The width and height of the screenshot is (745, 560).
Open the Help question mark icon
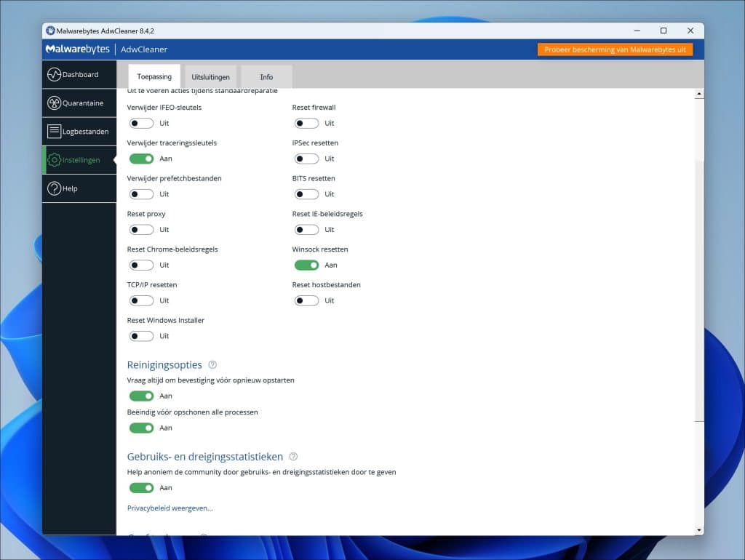[54, 188]
